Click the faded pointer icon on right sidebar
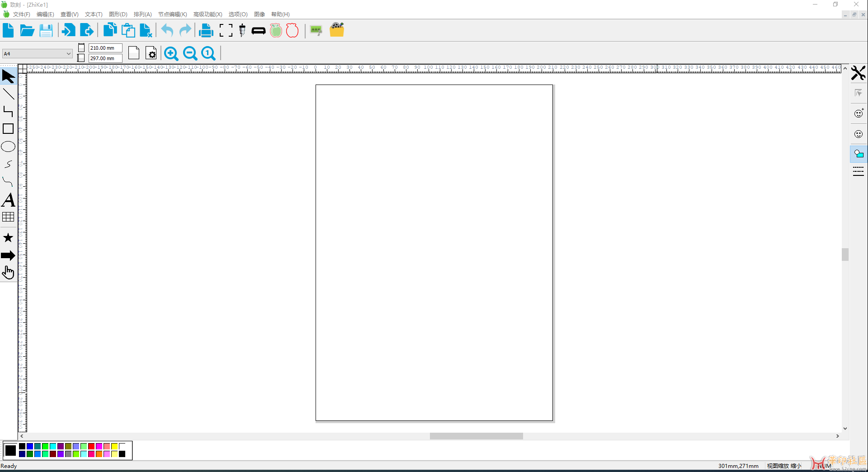The image size is (868, 472). 858,93
